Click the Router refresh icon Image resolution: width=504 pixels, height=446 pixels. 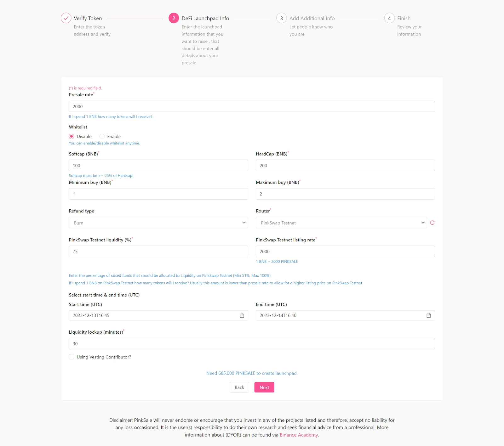click(432, 223)
